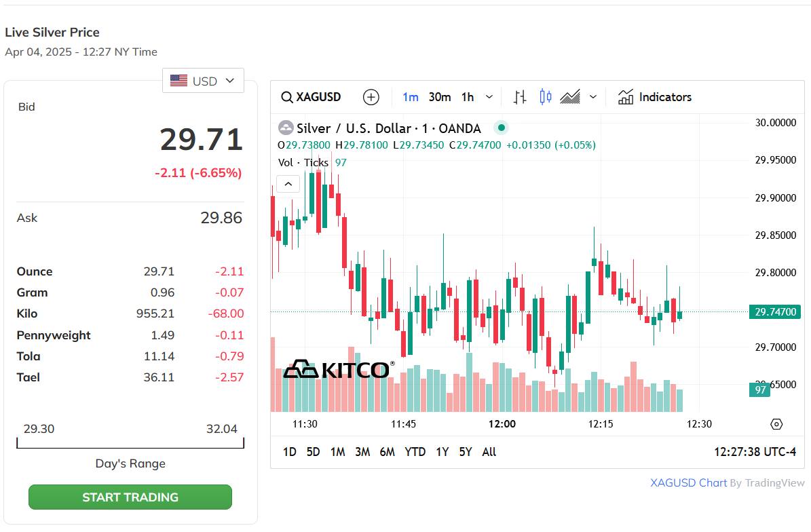Click the -2.11 (-6.65%) change value
Viewport: 811px width, 532px height.
tap(198, 172)
